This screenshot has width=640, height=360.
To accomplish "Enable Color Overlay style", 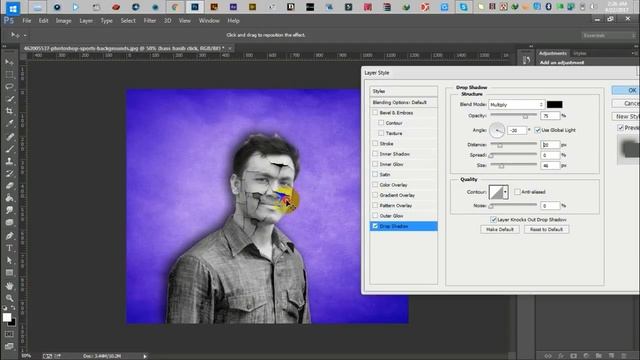I will 375,184.
